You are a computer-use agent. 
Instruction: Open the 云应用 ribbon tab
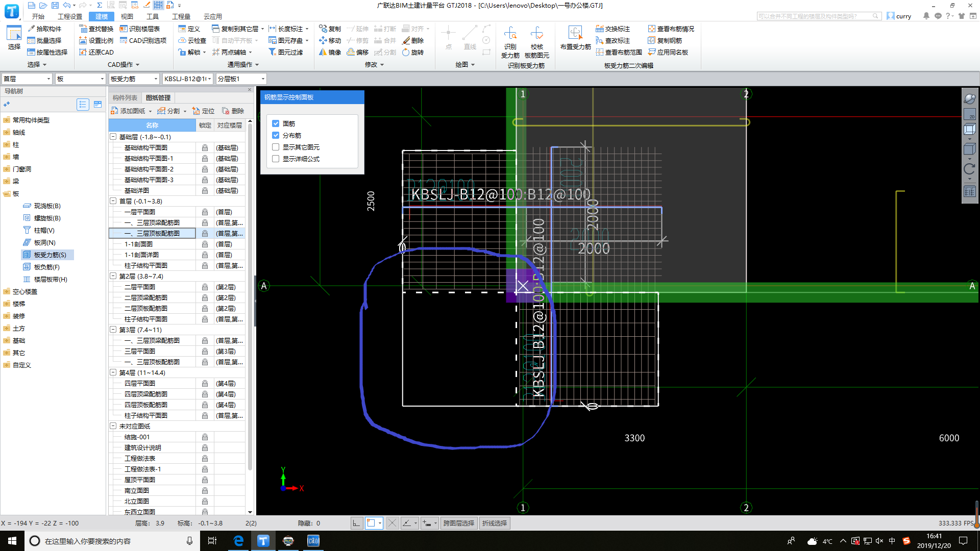213,16
